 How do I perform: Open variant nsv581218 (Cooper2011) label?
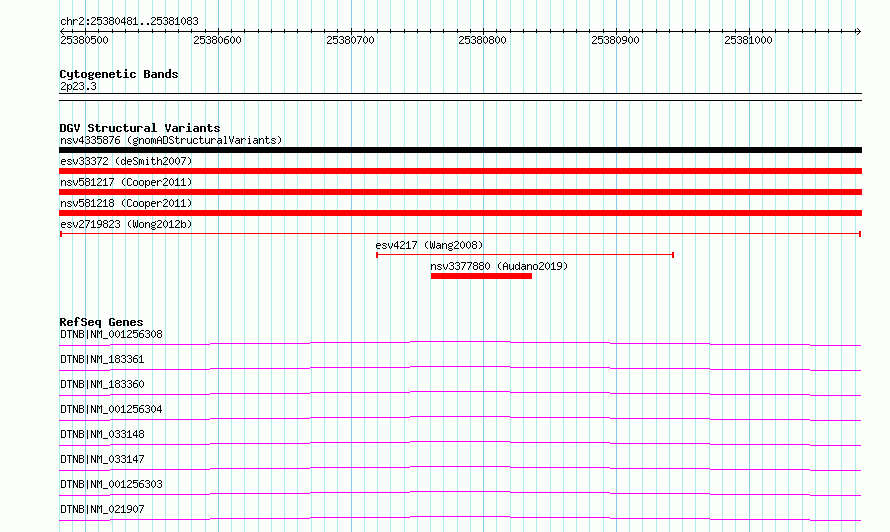pos(126,203)
